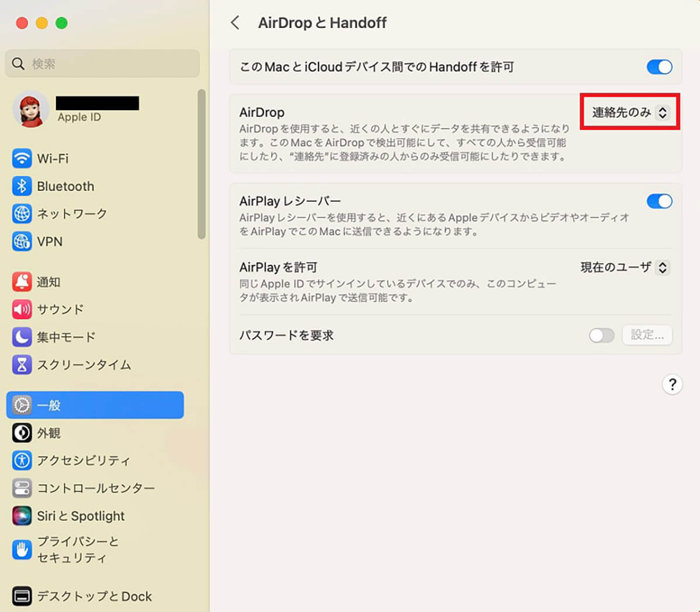Viewport: 700px width, 612px height.
Task: Open help with the question mark button
Action: pyautogui.click(x=672, y=384)
